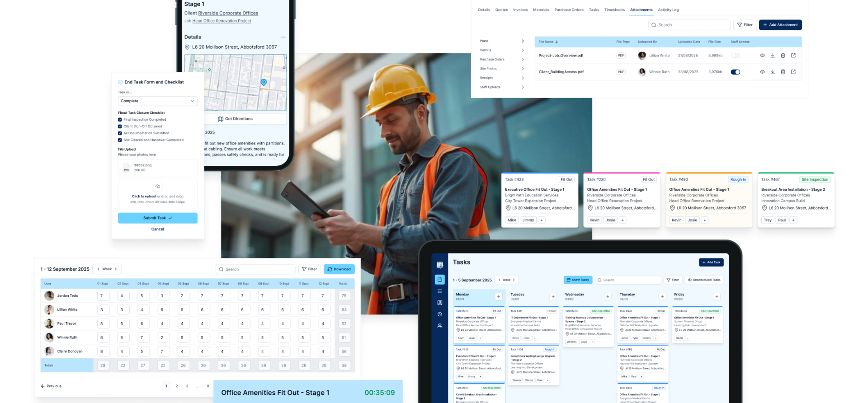Open the Purchase Orders tab
The height and width of the screenshot is (403, 868).
(x=569, y=9)
